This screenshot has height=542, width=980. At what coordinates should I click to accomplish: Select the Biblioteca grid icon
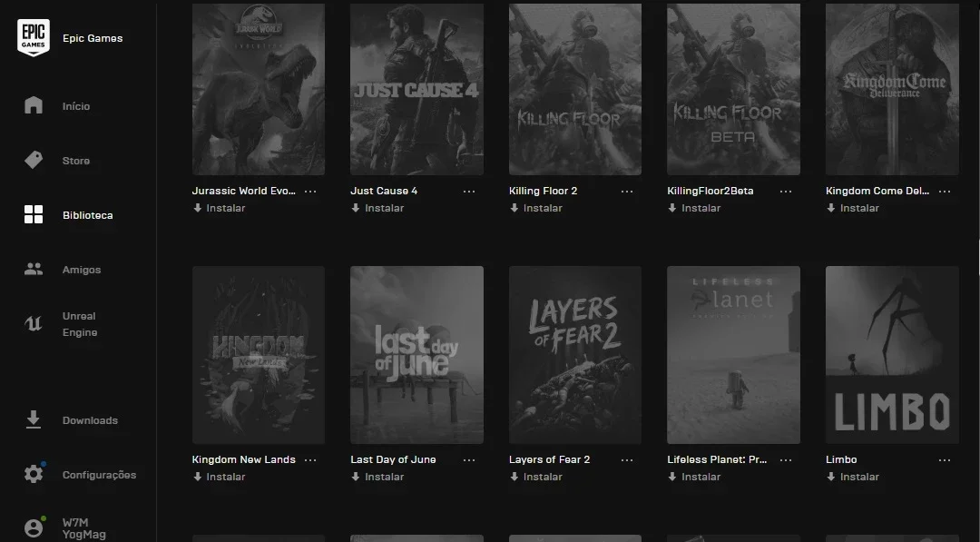[x=34, y=214]
